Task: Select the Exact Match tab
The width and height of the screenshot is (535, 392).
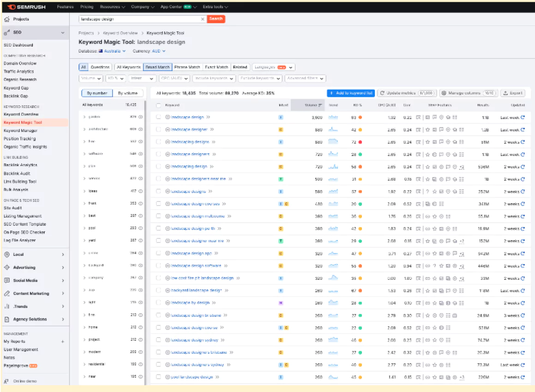Action: point(216,67)
